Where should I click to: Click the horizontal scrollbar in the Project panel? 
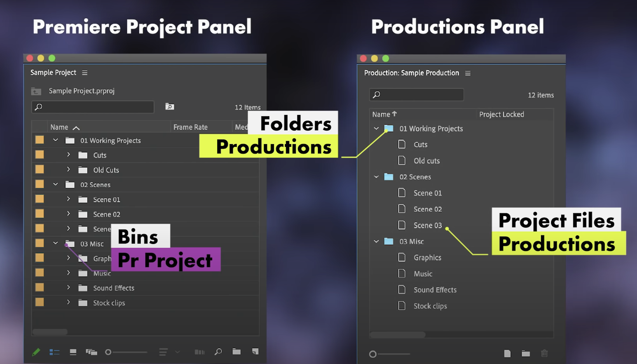50,332
